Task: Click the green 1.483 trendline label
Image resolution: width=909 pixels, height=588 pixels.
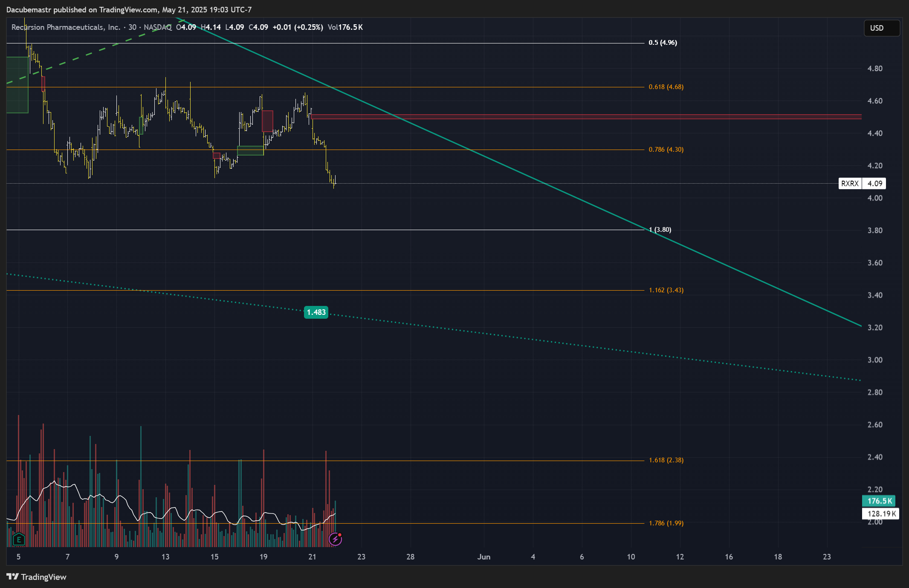Action: (316, 312)
